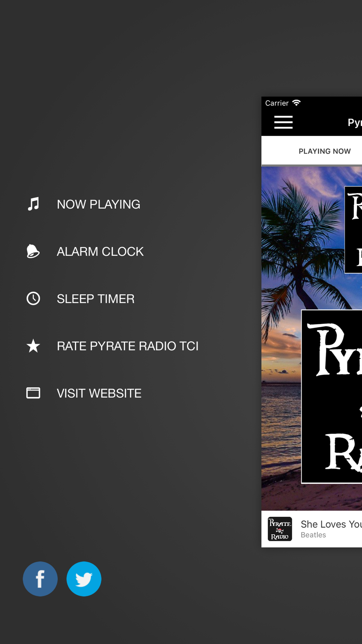
Task: Select the She Loves You track title
Action: [x=331, y=524]
